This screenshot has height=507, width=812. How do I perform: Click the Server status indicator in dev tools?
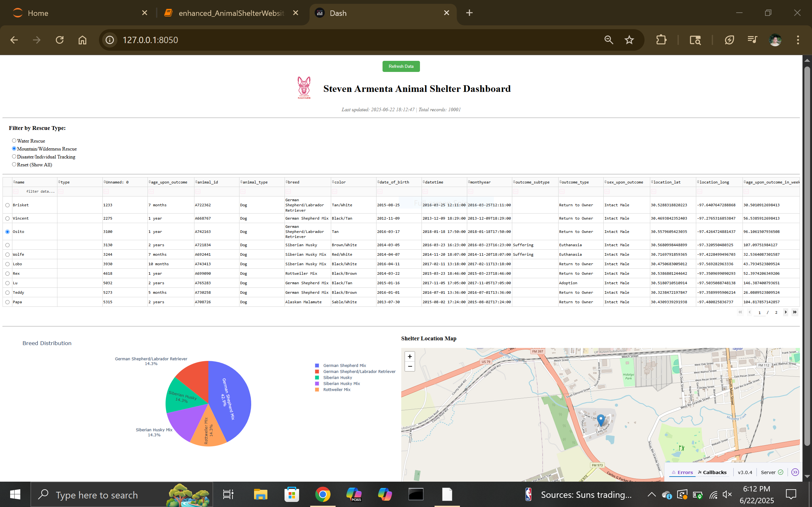click(772, 472)
